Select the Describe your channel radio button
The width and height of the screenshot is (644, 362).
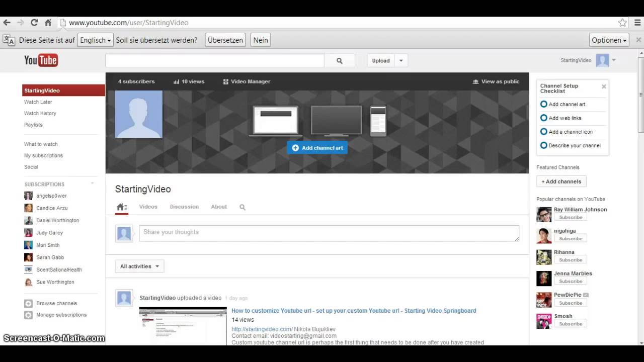coord(544,145)
